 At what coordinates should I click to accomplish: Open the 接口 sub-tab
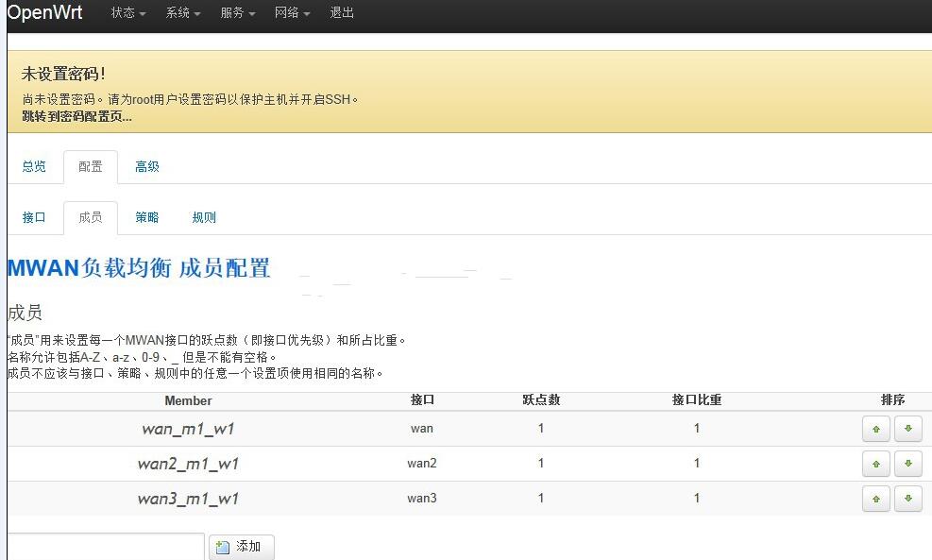pos(34,217)
